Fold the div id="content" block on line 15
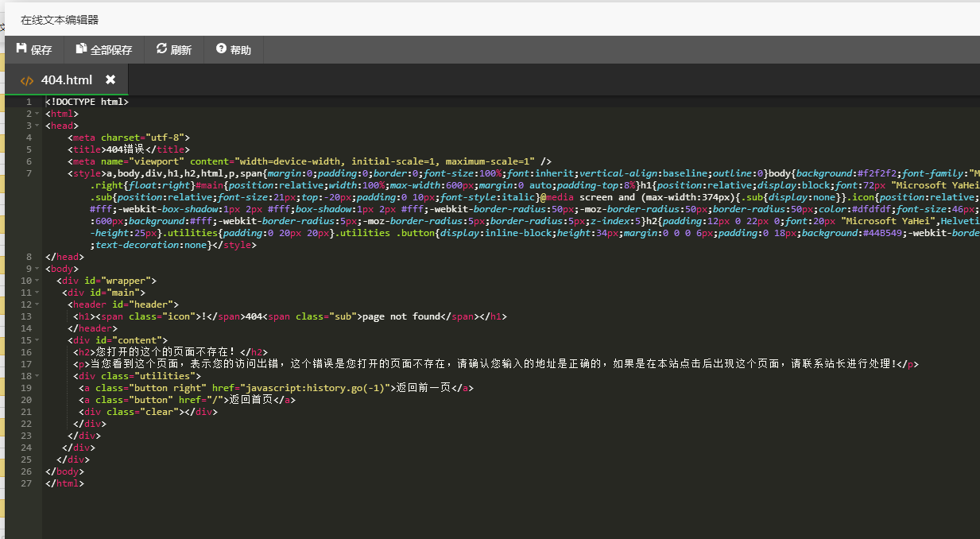This screenshot has height=539, width=980. [37, 340]
